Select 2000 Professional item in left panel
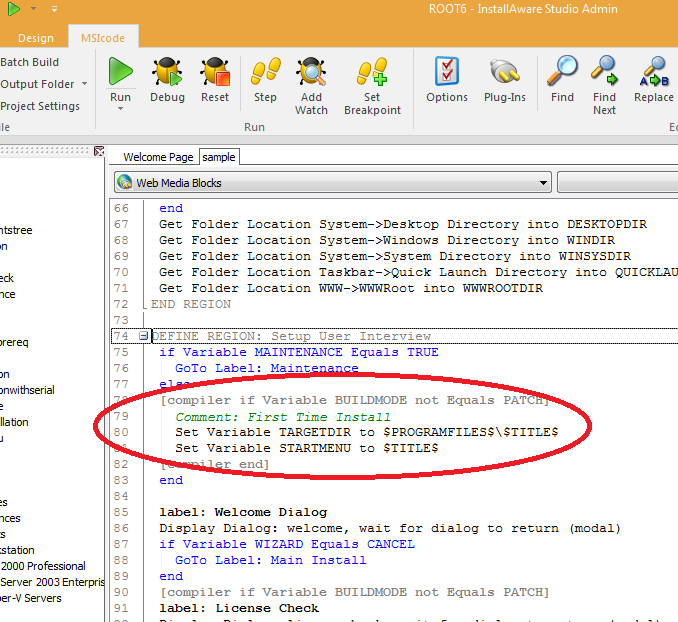678x622 pixels. (43, 566)
